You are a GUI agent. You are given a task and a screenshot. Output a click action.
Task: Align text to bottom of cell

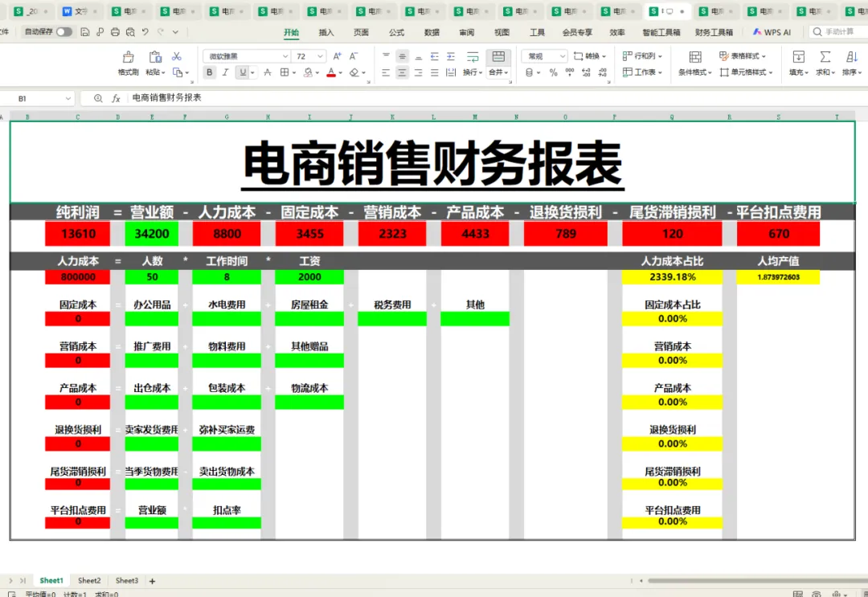coord(419,56)
